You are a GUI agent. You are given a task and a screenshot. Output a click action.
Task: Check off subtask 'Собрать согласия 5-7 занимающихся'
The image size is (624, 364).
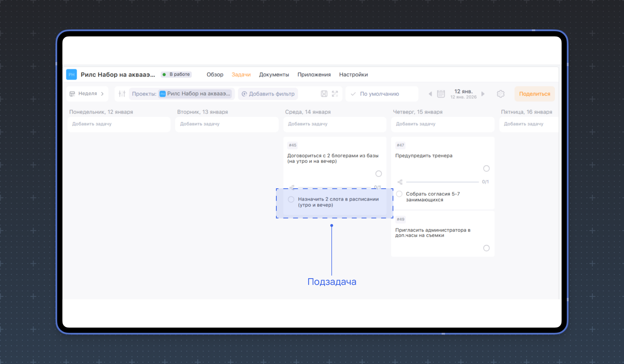[399, 194]
